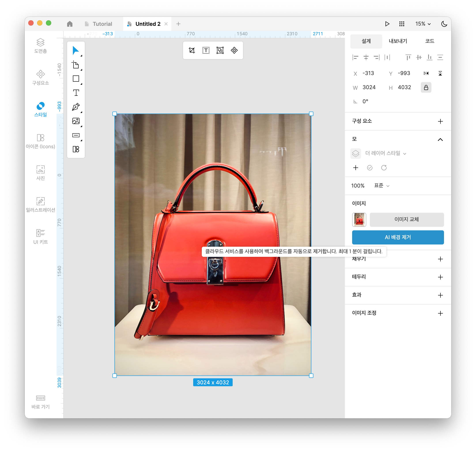The width and height of the screenshot is (476, 451).
Task: Add a 채우기 fill
Action: [440, 259]
